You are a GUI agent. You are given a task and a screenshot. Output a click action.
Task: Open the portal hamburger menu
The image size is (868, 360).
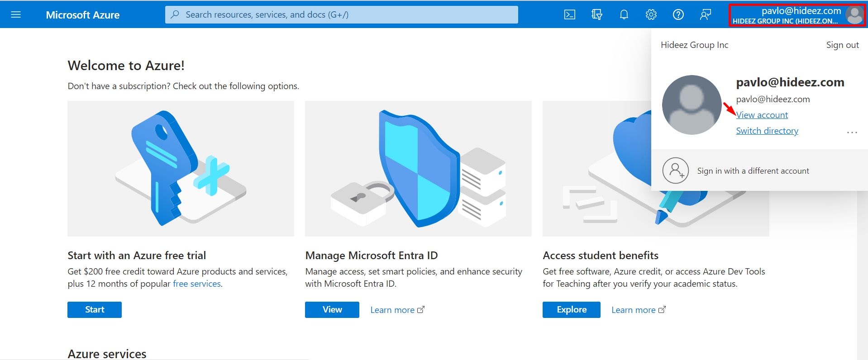click(16, 14)
